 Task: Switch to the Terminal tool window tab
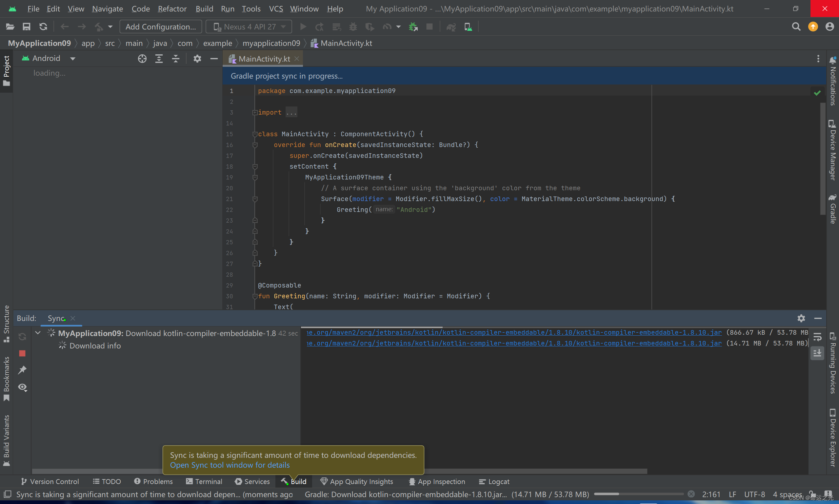204,481
